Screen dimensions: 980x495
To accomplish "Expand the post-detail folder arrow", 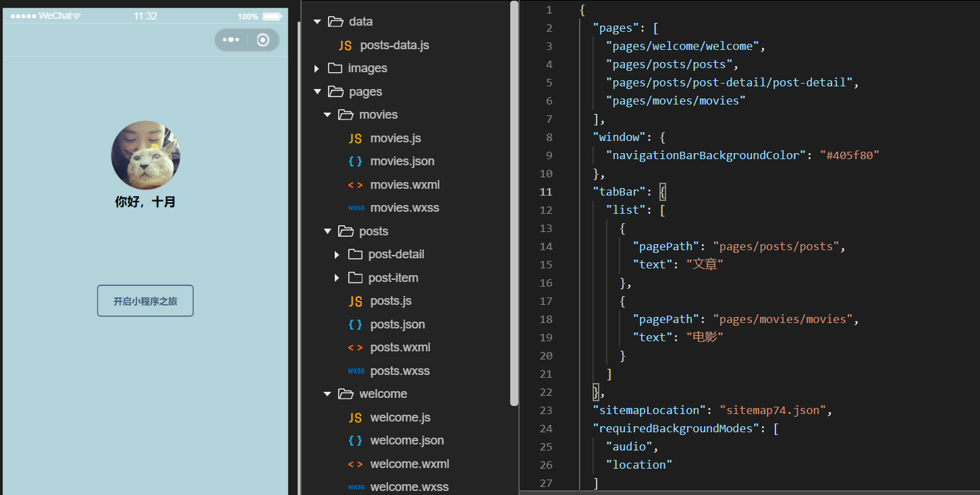I will click(x=337, y=254).
